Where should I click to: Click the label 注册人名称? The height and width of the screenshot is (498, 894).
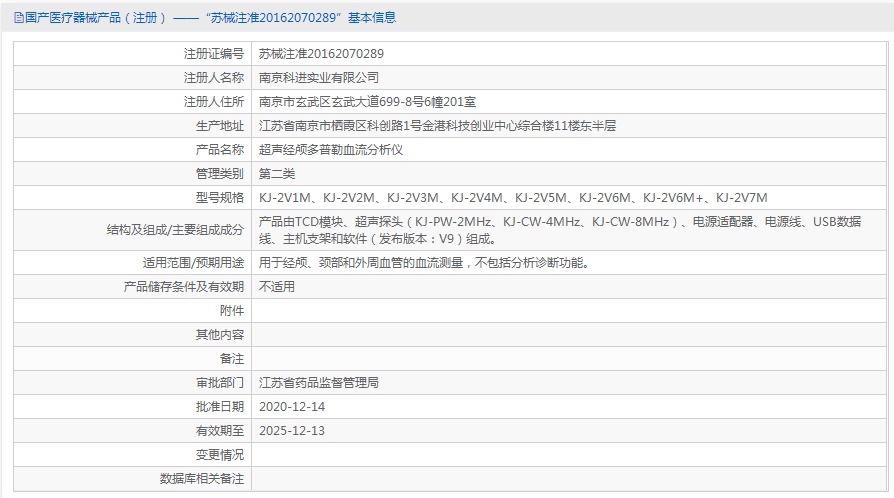click(214, 78)
